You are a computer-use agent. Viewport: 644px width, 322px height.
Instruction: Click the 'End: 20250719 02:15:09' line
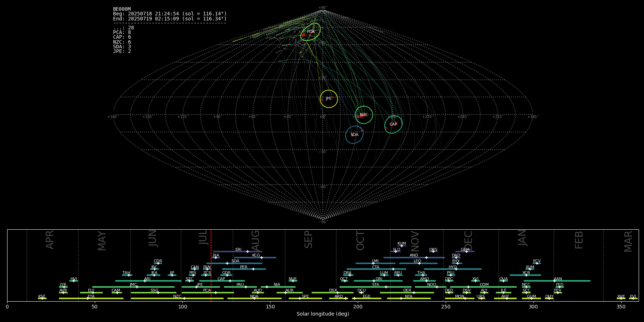170,19
